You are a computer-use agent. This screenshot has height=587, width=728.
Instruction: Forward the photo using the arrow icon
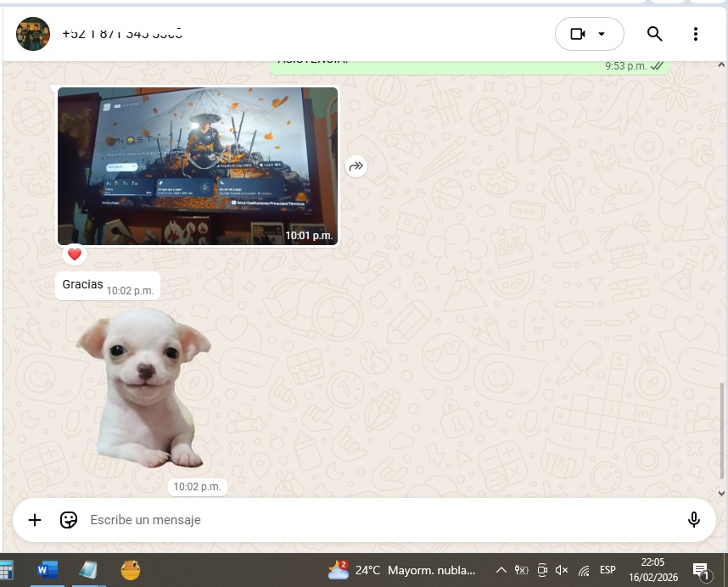[x=356, y=166]
